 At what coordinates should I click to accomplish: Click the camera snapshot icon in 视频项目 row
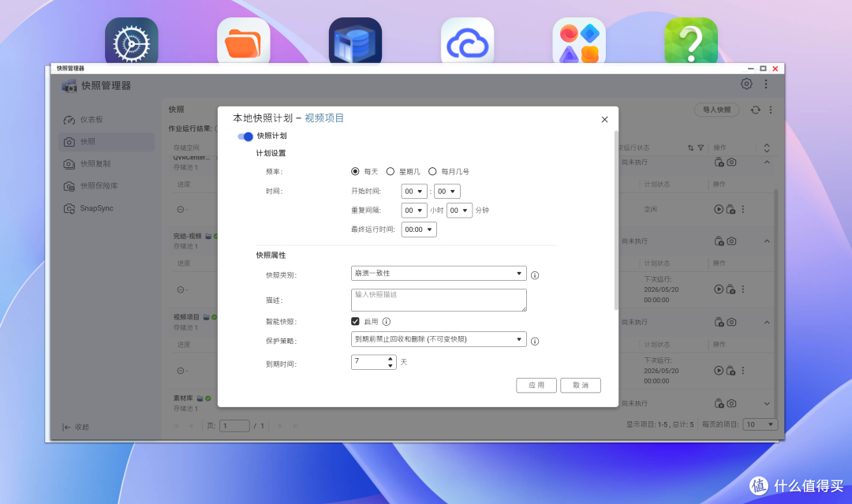click(732, 322)
